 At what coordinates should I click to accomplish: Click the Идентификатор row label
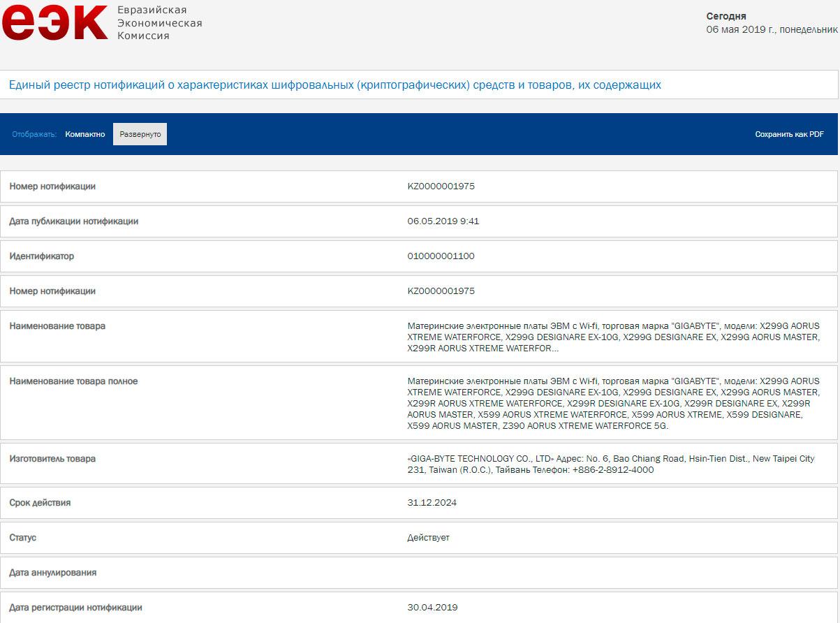pos(42,256)
